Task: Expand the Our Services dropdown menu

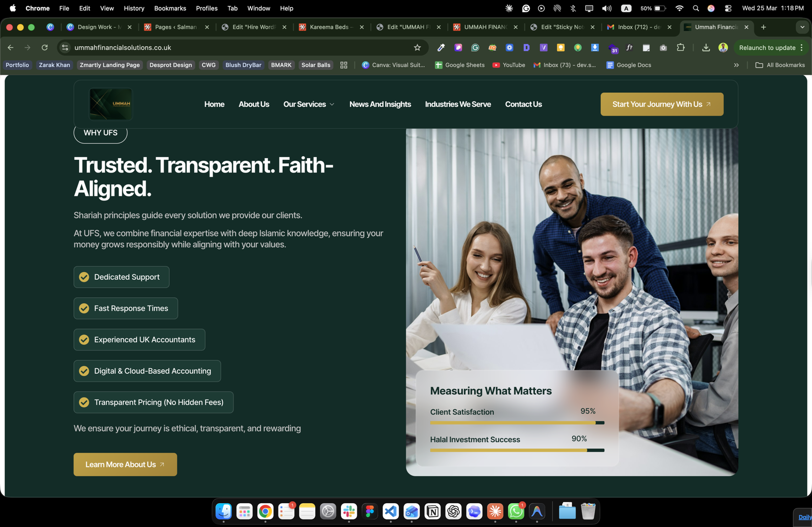Action: 309,104
